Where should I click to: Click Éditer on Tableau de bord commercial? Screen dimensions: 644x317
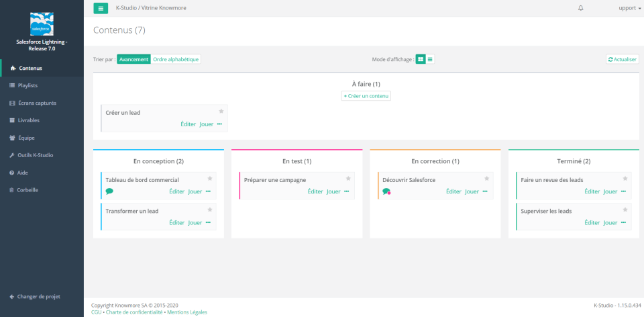point(176,191)
